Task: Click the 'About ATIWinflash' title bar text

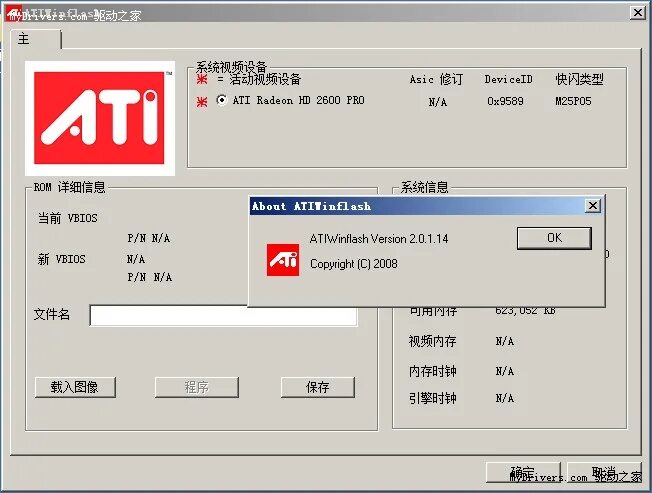Action: click(311, 206)
